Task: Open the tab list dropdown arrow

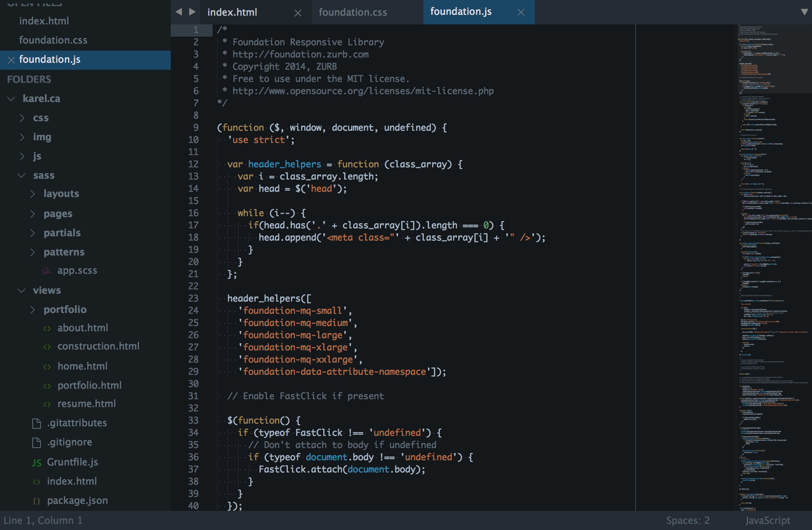Action: click(x=804, y=12)
